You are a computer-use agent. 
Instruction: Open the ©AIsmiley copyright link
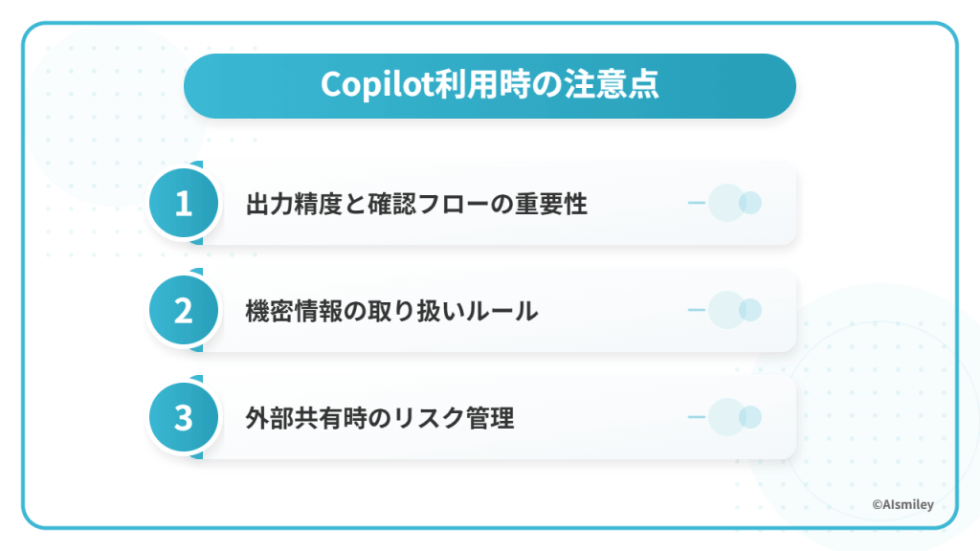[902, 505]
